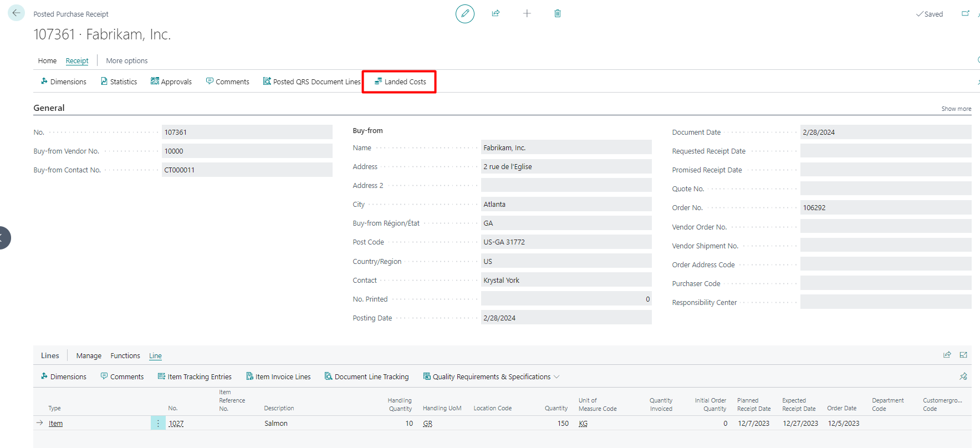Viewport: 980px width, 448px height.
Task: Click Show more in General section
Action: point(956,109)
